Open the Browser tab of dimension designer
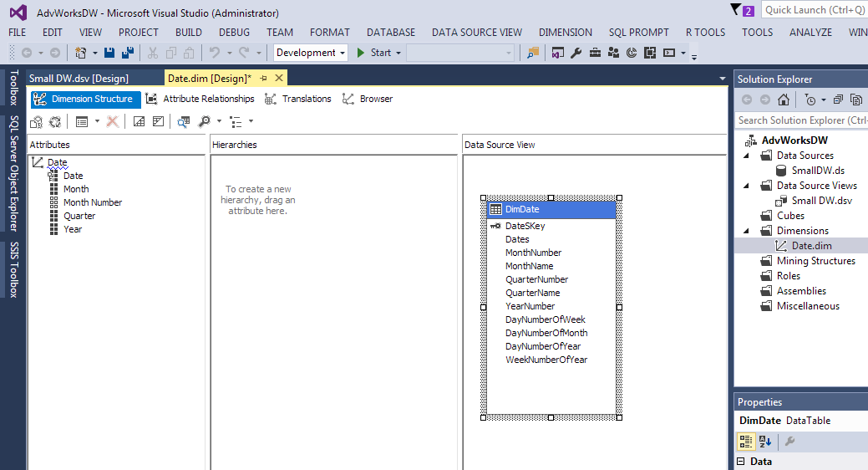Screen dimensions: 868x470 pos(368,99)
